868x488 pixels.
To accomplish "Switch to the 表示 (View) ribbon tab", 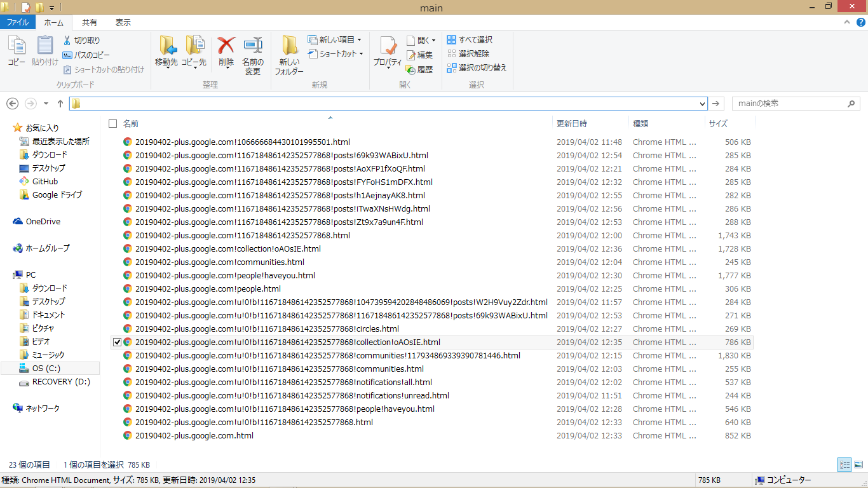I will [123, 22].
